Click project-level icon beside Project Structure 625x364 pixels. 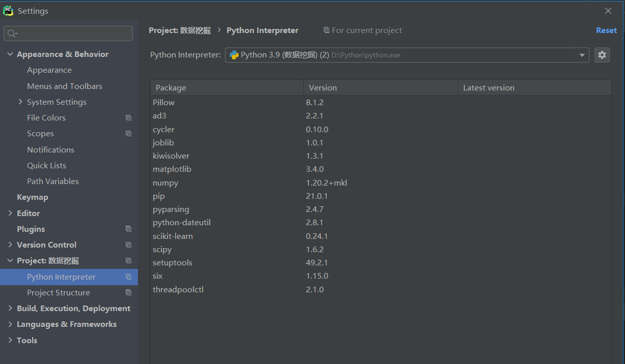(128, 292)
